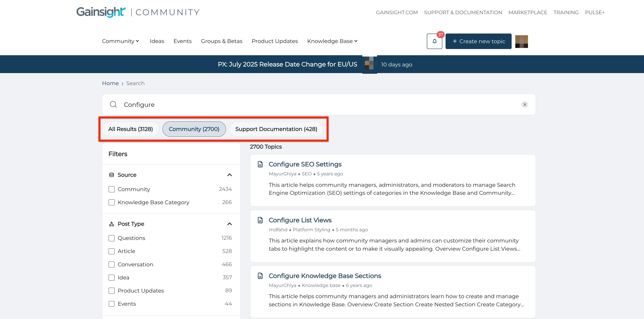This screenshot has height=319, width=644.
Task: Open Configure SEO Settings article
Action: click(x=305, y=164)
